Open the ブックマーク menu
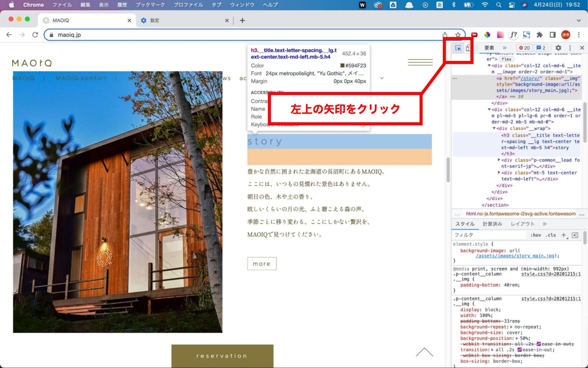The width and height of the screenshot is (588, 368). 150,5
